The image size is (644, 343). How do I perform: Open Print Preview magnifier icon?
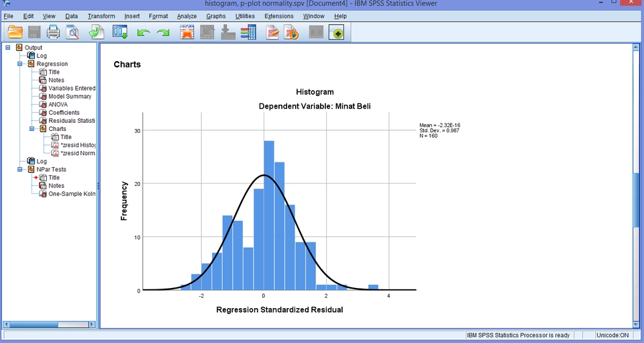coord(72,32)
